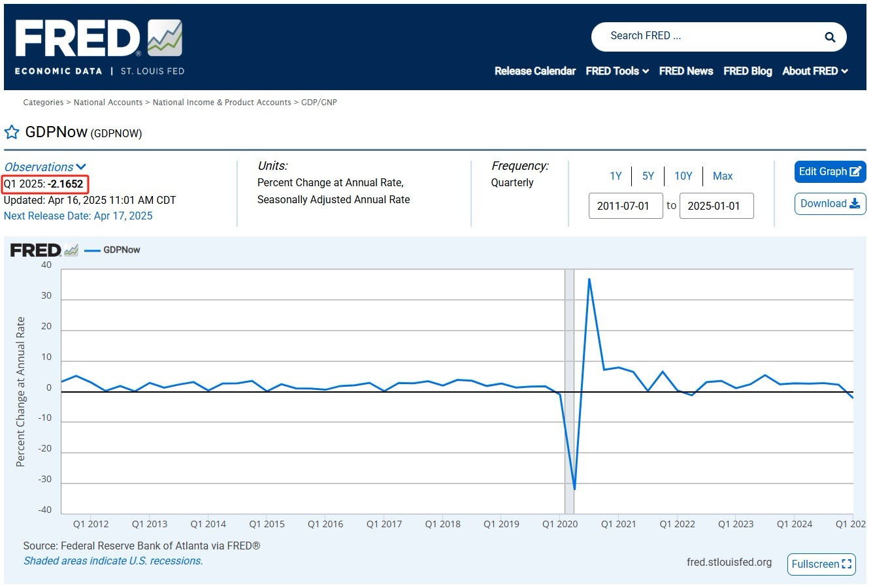Screen dimensions: 873x588
Task: Open FRED Blog link
Action: [x=748, y=71]
